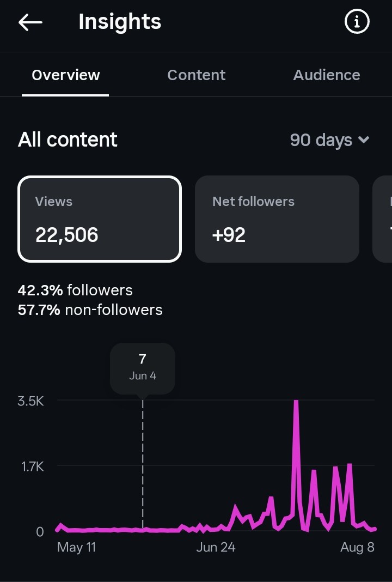Tap the Jun 24 axis label

coord(216,548)
